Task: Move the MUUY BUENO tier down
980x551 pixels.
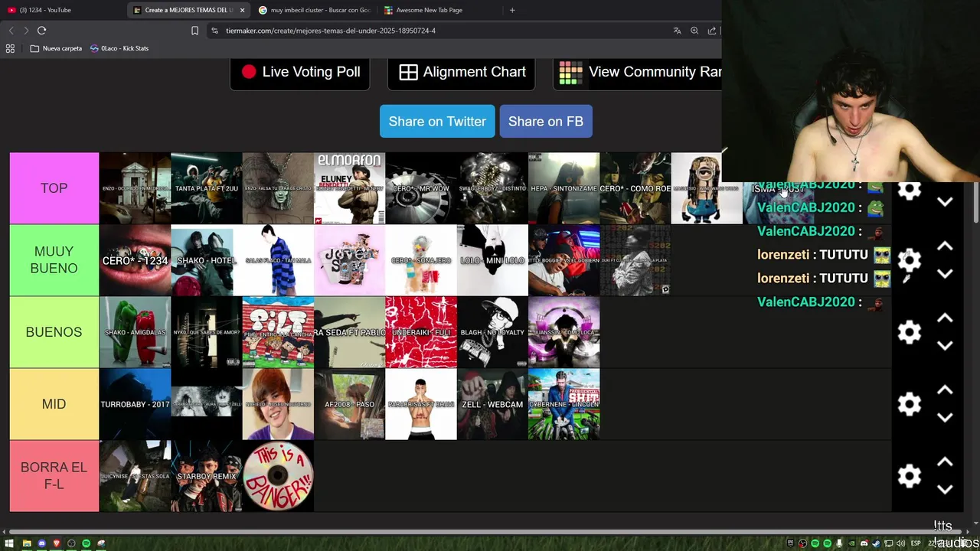Action: [945, 274]
